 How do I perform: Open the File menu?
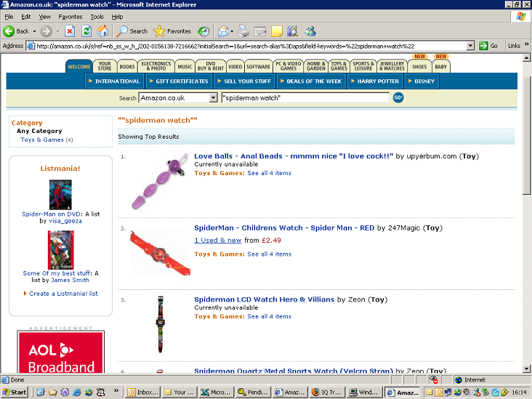pyautogui.click(x=9, y=17)
